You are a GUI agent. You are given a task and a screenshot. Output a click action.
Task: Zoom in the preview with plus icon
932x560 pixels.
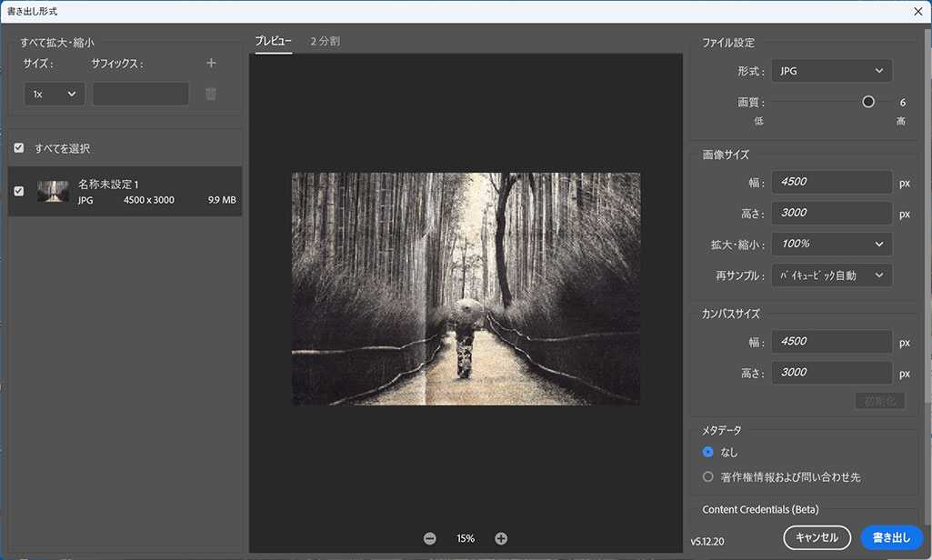click(x=501, y=538)
